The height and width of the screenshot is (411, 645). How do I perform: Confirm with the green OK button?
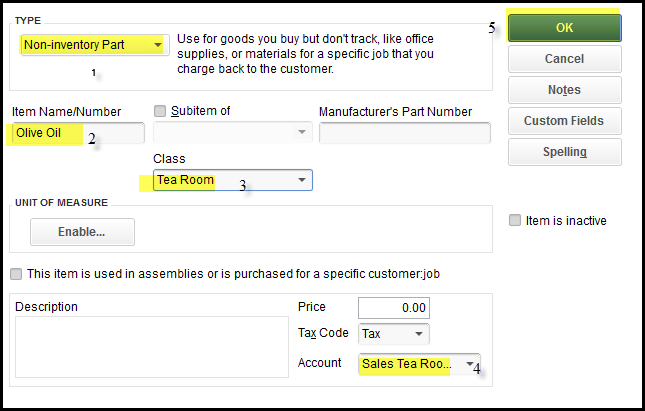point(564,28)
